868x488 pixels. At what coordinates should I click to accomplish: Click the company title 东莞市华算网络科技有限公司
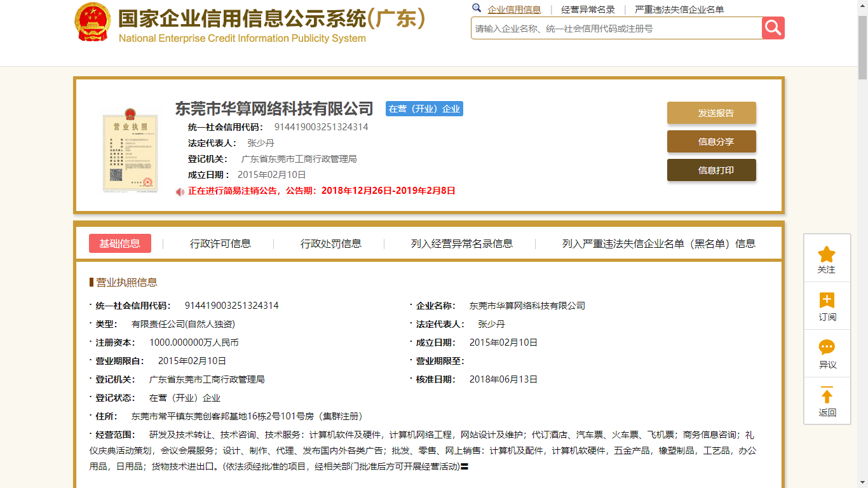[x=275, y=108]
